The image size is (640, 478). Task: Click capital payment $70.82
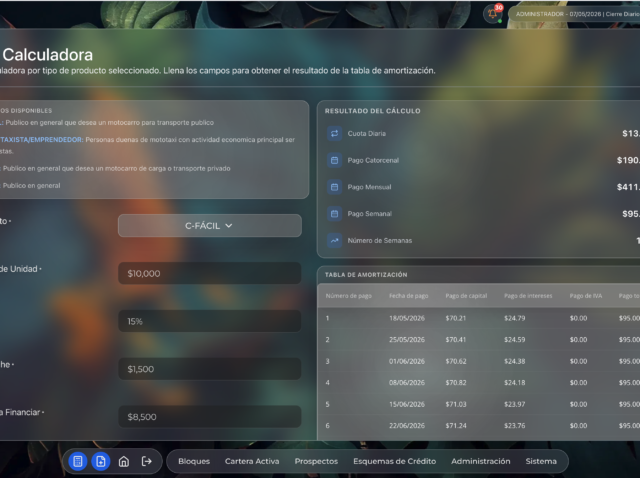pos(456,382)
